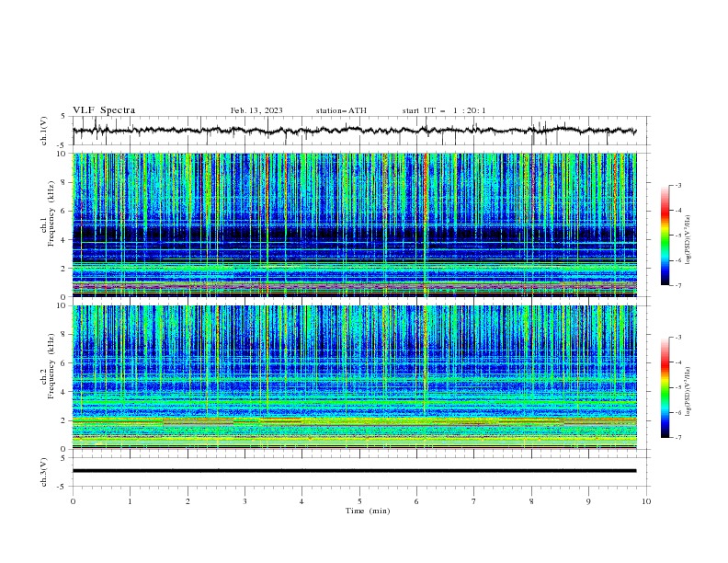Click the time axis tick label "4"
The height and width of the screenshot is (563, 728).
(301, 501)
